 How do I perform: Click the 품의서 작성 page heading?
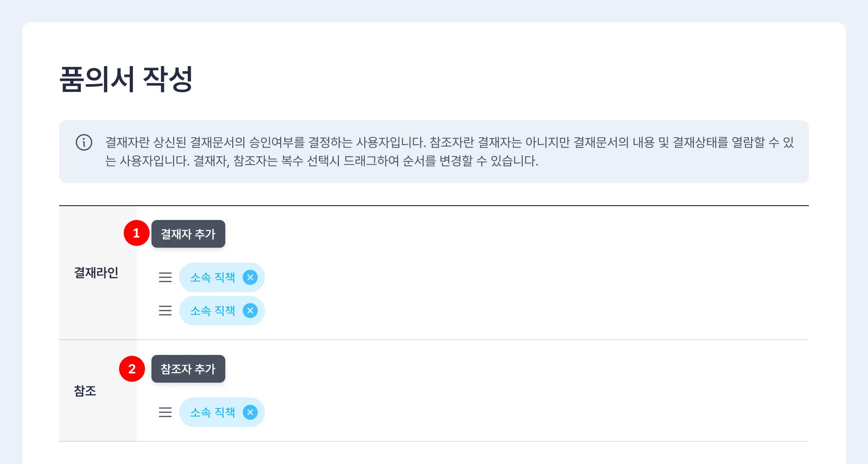[x=126, y=79]
